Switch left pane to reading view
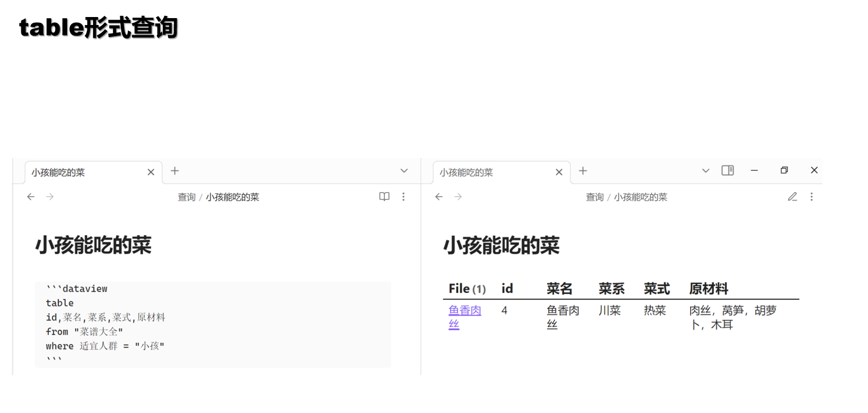Image resolution: width=868 pixels, height=413 pixels. 384,197
